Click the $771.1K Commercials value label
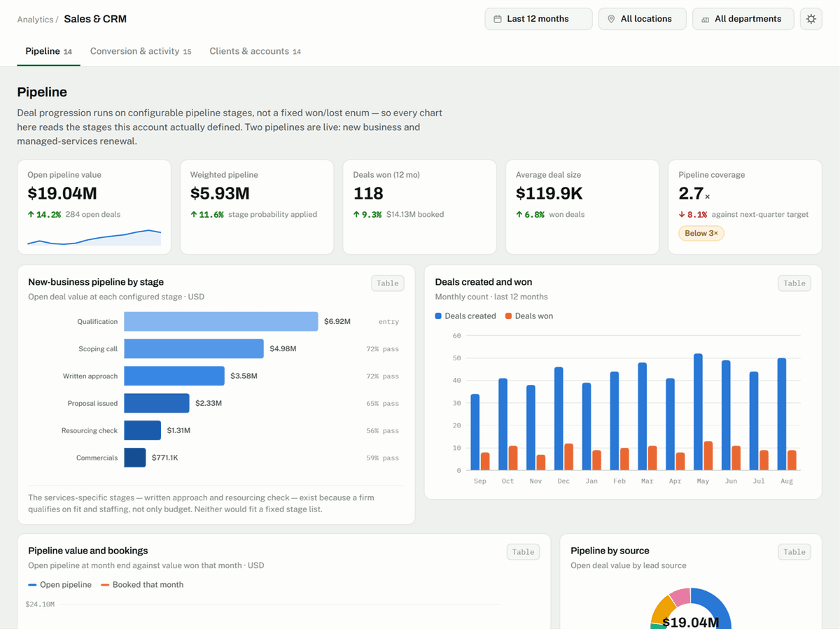 164,458
